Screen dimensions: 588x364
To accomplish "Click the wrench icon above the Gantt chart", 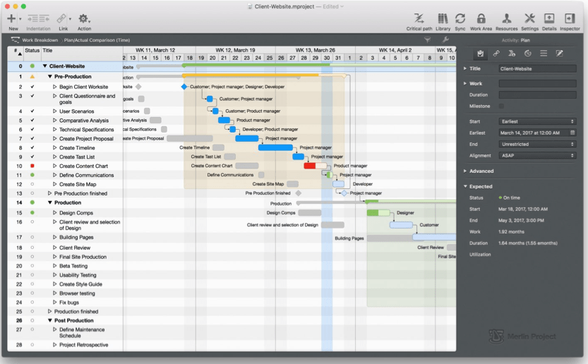I will 445,40.
